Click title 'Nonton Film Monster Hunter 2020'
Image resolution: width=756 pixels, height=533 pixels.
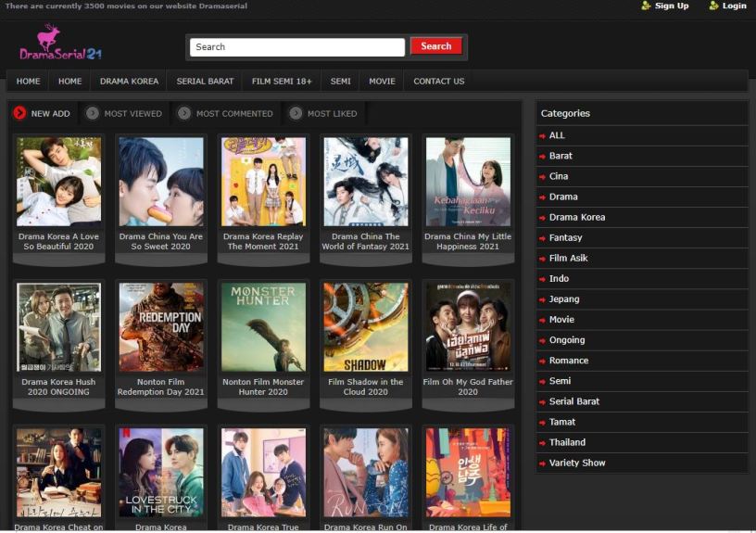pos(263,387)
